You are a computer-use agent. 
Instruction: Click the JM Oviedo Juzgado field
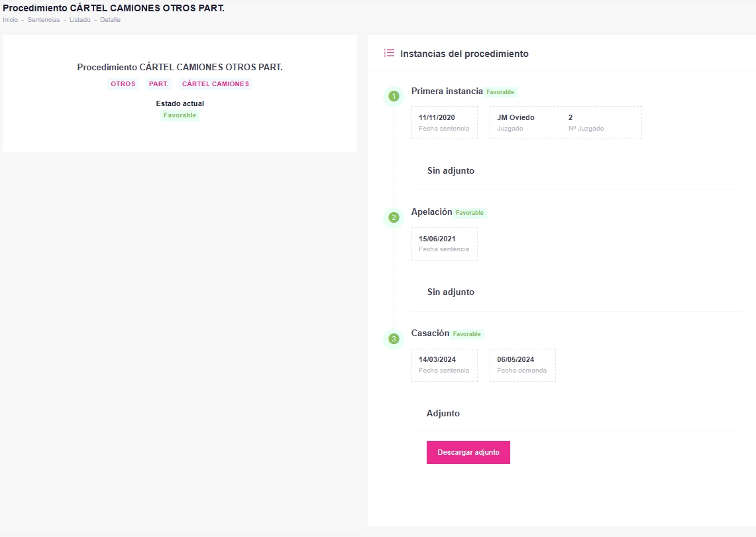click(x=526, y=123)
